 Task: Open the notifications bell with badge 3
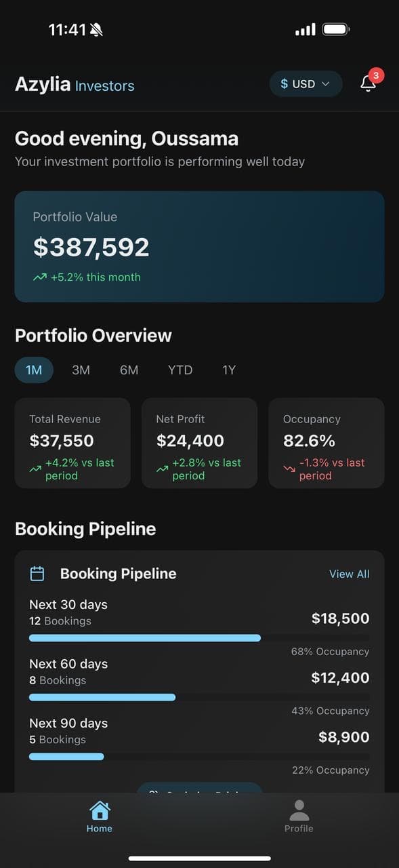coord(368,82)
